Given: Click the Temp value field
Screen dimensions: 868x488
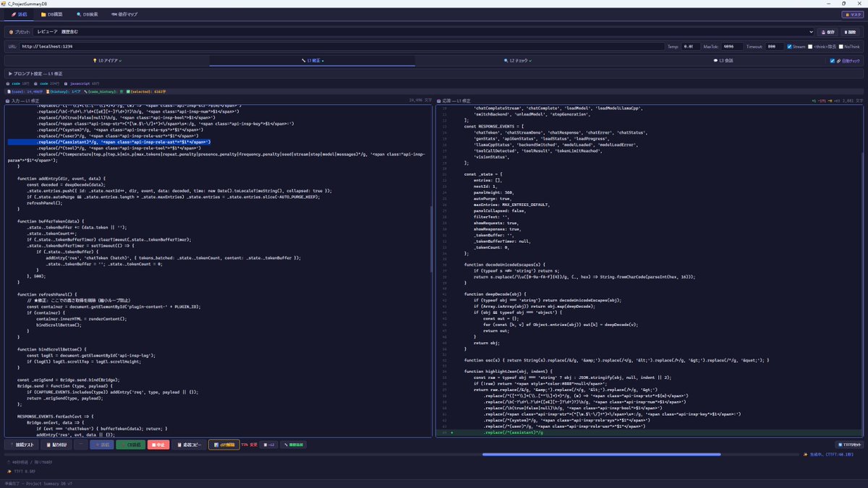Looking at the screenshot, I should point(692,46).
